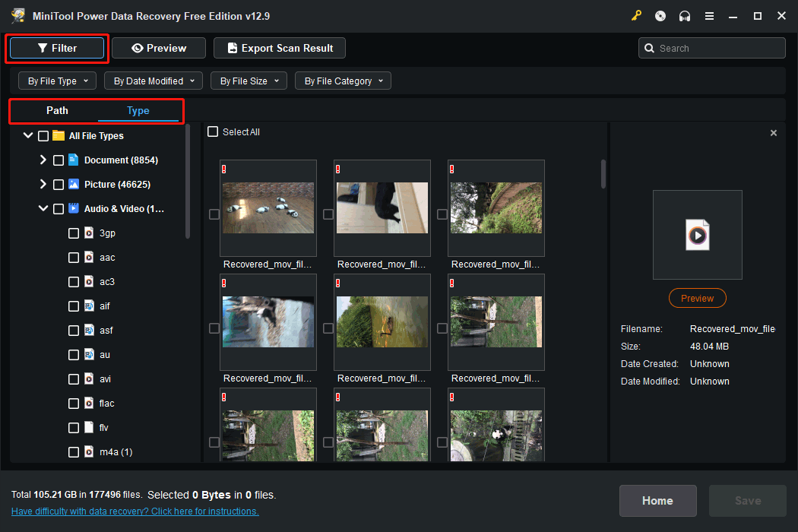Click red warning mark on panda toys video
Viewport: 798px width, 532px height.
[x=224, y=169]
